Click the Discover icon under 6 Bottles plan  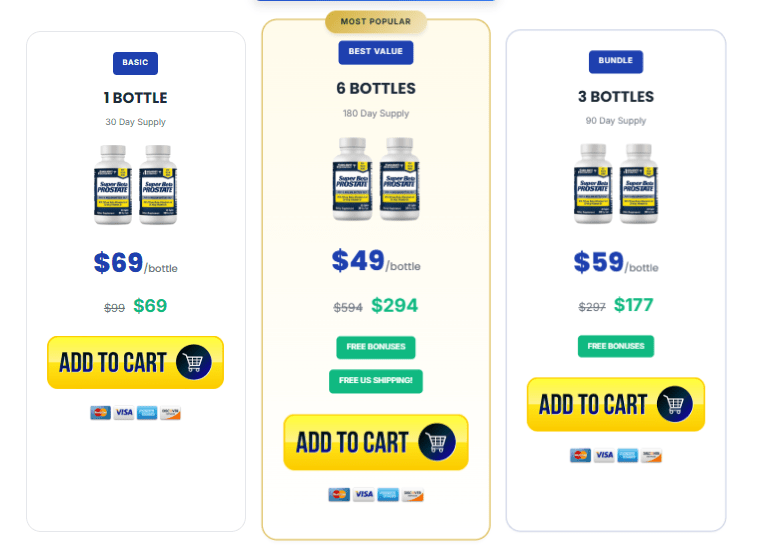(412, 494)
